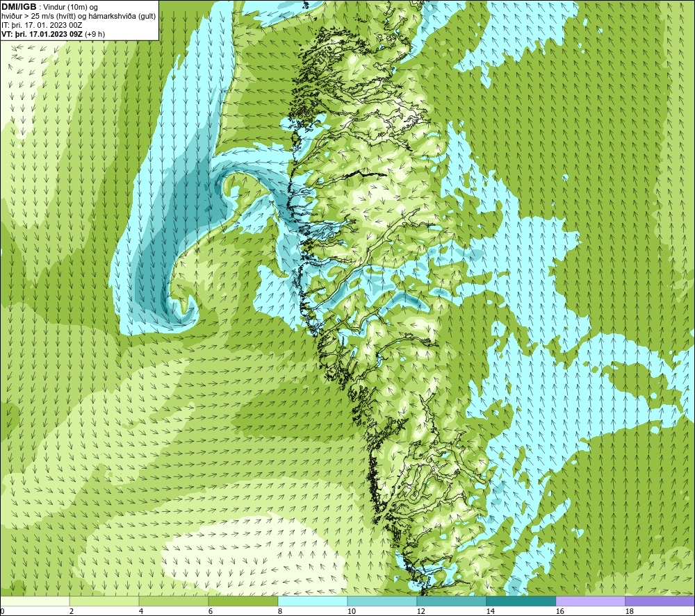Click the scale label "10"
This screenshot has height=616, width=695.
click(352, 611)
